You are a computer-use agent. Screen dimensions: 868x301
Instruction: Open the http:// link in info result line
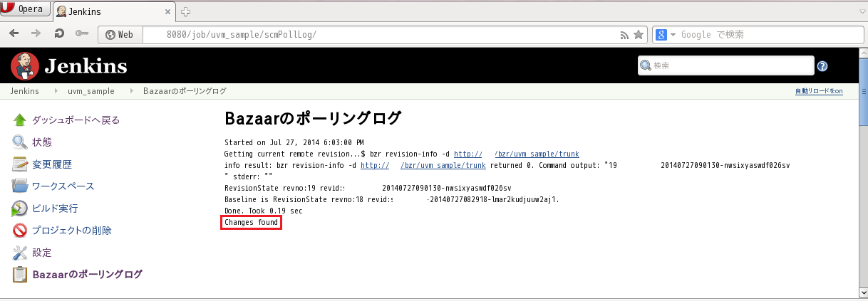point(374,165)
